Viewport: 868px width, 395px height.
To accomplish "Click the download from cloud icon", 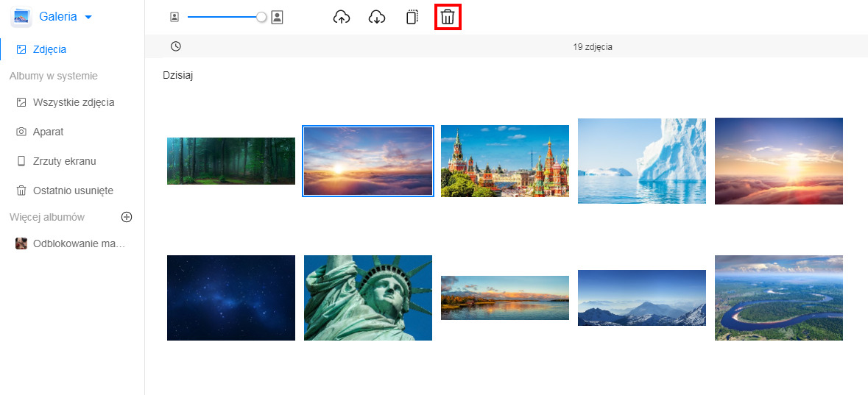I will [x=377, y=18].
